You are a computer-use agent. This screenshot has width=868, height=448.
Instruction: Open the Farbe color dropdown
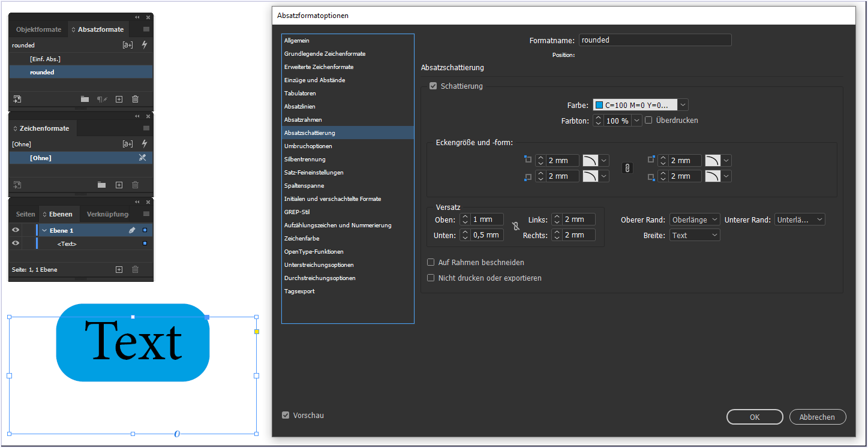tap(682, 104)
